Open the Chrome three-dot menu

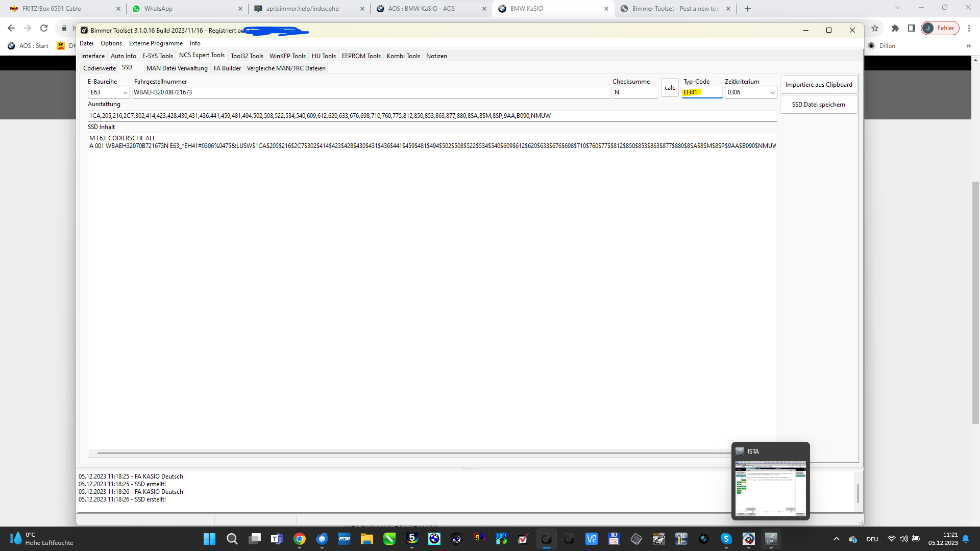969,28
